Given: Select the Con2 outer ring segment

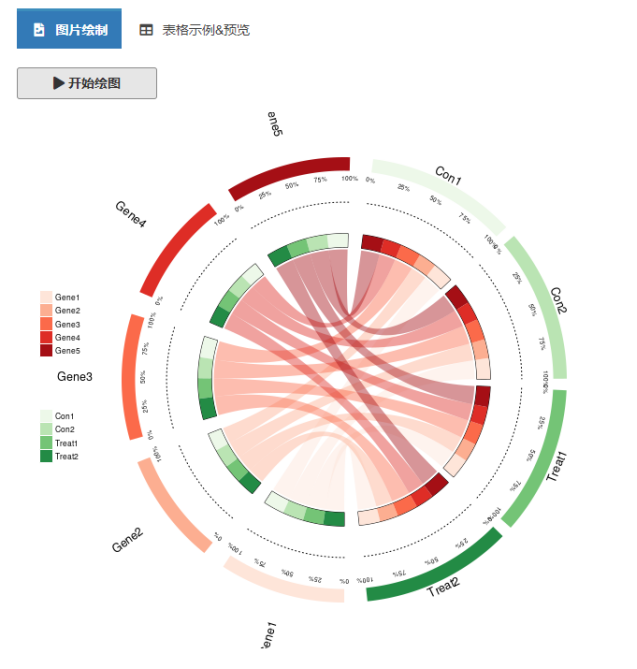Looking at the screenshot, I should (547, 300).
